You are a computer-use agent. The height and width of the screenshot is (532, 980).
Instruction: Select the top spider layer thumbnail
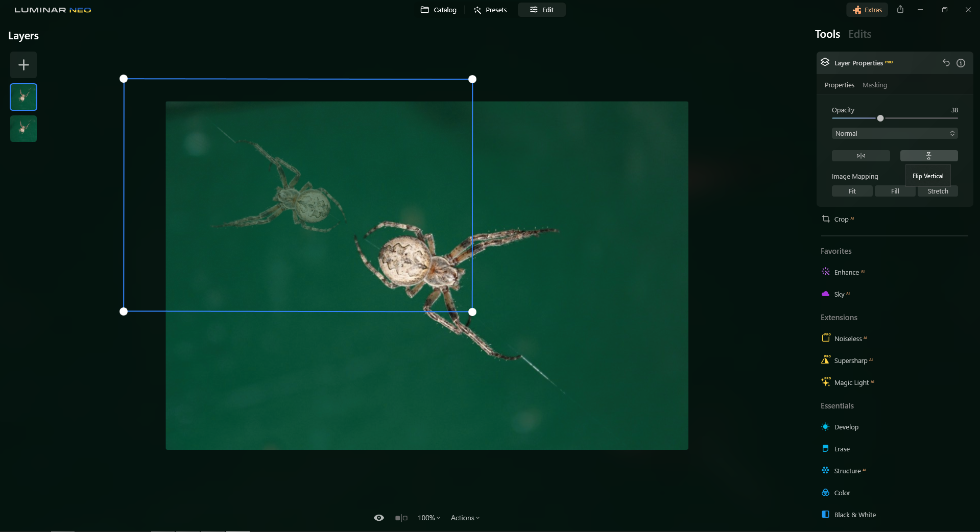(23, 97)
